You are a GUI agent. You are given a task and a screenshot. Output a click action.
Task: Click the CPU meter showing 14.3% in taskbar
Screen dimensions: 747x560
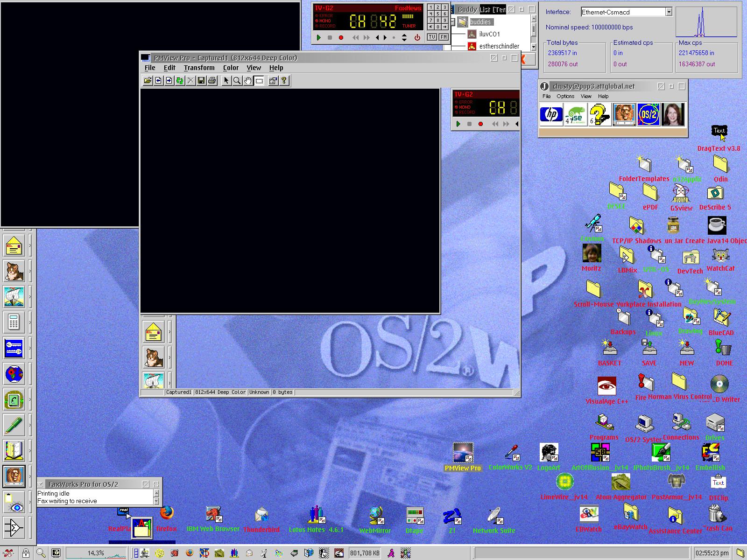click(x=96, y=553)
